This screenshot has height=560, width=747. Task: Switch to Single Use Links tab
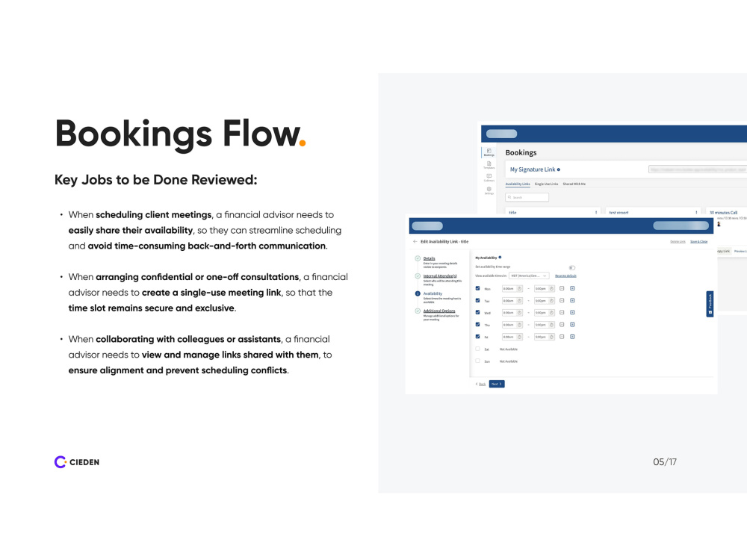[x=546, y=184]
